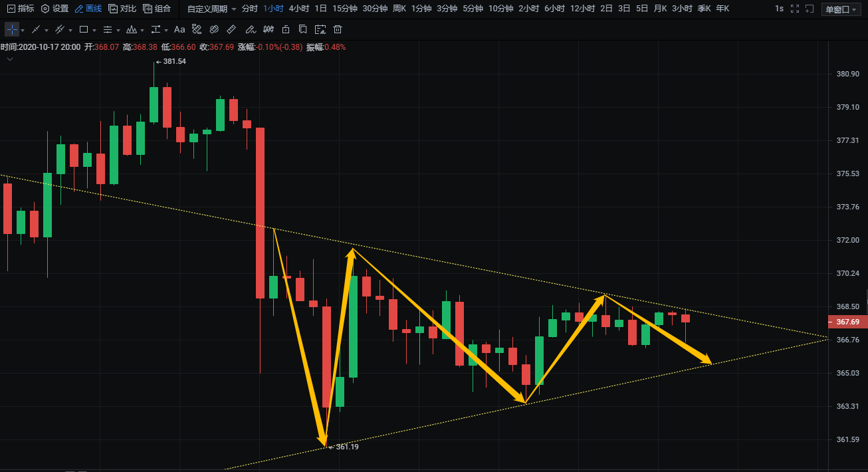The image size is (868, 472).
Task: Toggle the 画线 drawing toolbar
Action: click(x=88, y=9)
